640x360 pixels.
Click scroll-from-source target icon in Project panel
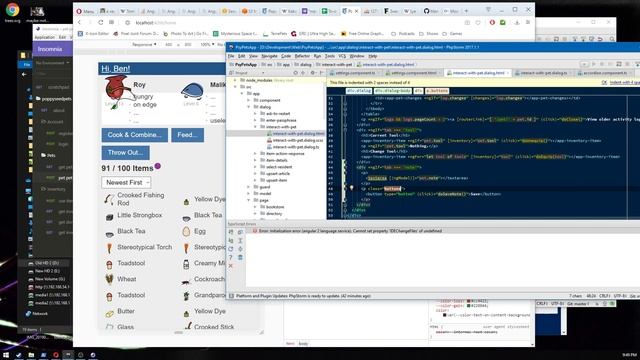click(x=296, y=73)
